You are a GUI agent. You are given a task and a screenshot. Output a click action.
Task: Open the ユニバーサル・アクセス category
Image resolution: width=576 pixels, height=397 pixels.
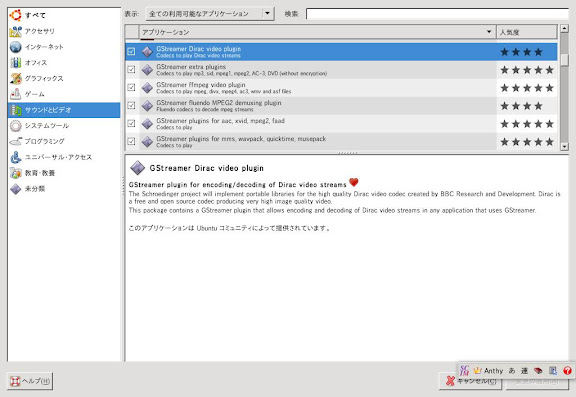[x=64, y=157]
